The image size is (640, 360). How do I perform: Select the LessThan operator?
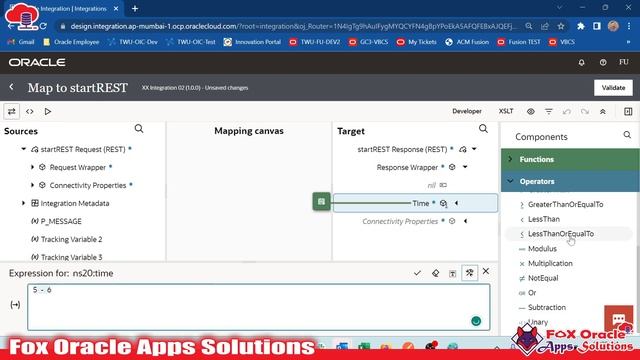point(544,219)
